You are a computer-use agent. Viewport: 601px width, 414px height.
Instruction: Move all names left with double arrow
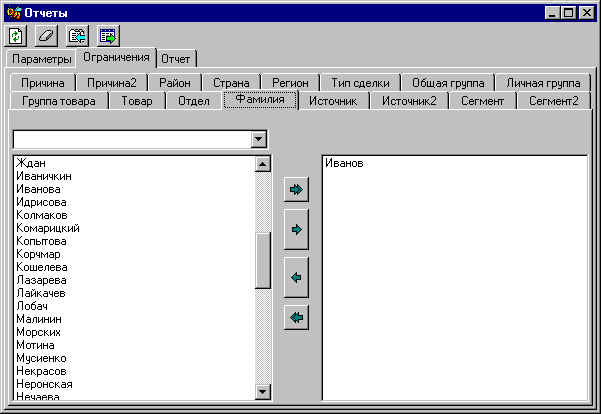pos(296,317)
